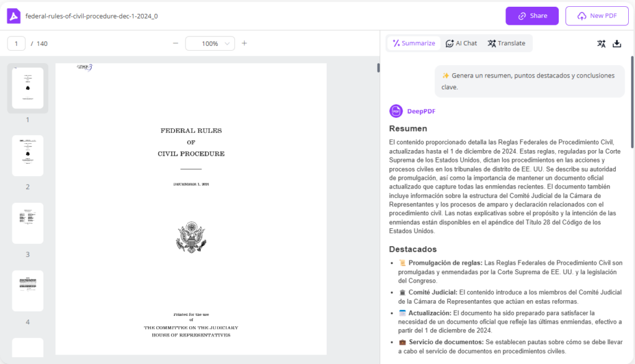
Task: Click the Adobe-style logo beside the filename
Action: (x=12, y=16)
